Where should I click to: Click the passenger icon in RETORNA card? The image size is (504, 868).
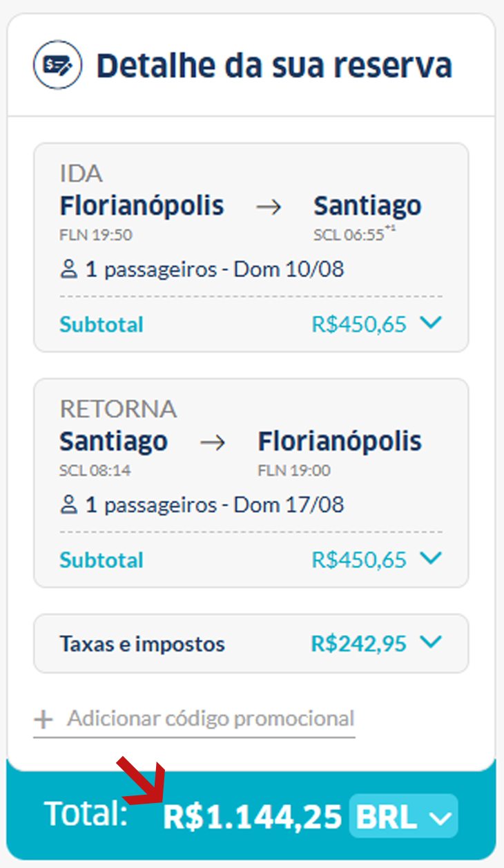pos(69,504)
